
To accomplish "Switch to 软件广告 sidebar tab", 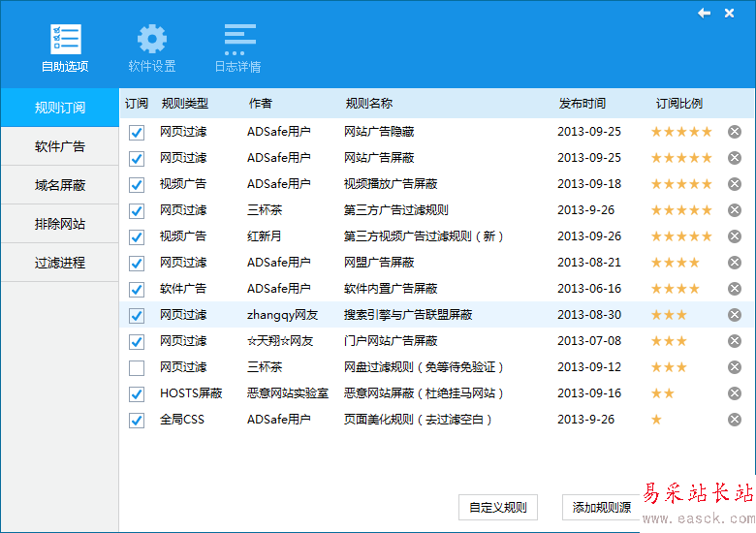I will click(x=60, y=146).
